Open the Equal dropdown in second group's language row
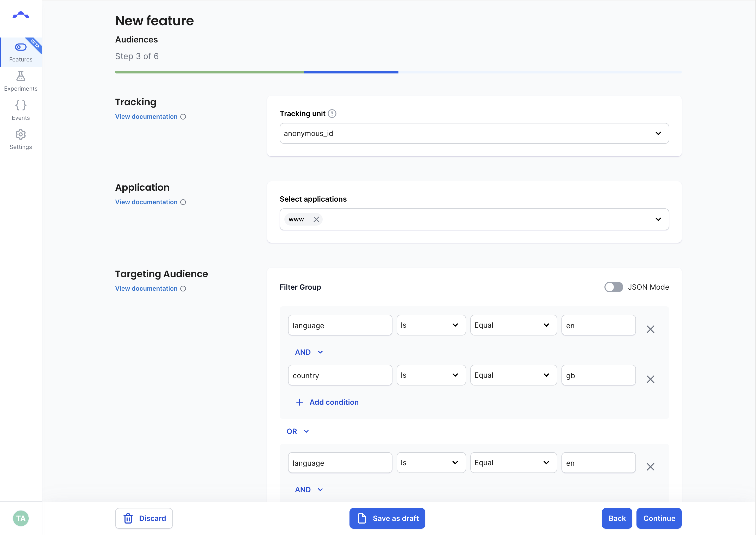 (x=513, y=463)
